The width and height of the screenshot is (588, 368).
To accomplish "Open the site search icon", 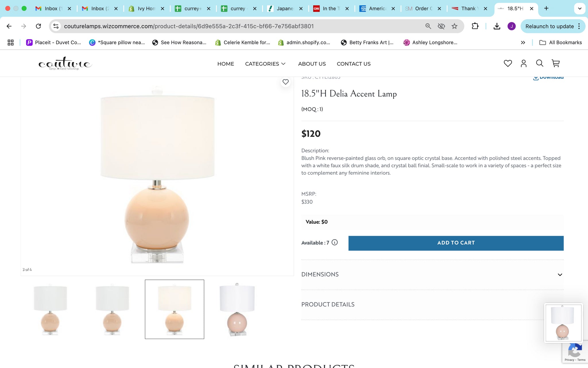I will coord(539,63).
